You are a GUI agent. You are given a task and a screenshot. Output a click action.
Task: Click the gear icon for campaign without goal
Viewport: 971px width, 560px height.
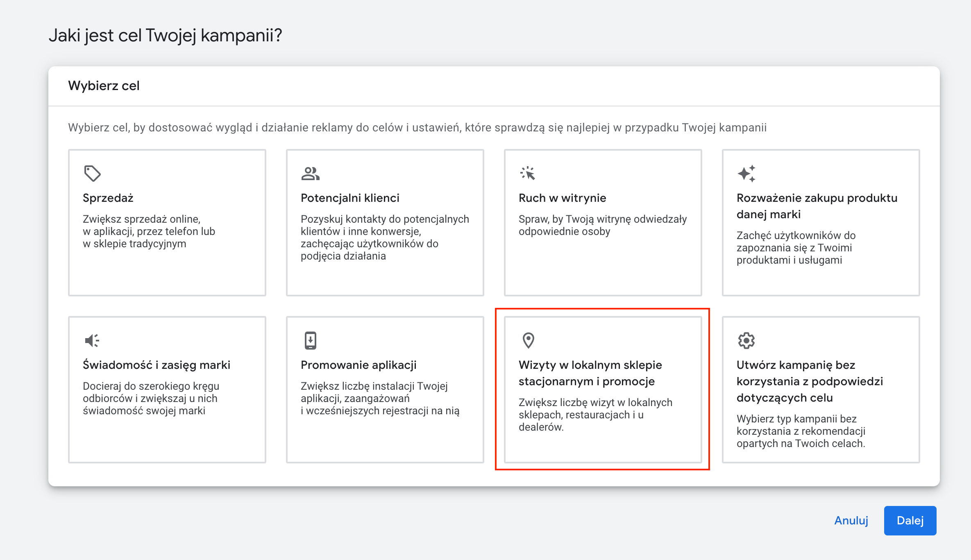tap(746, 340)
